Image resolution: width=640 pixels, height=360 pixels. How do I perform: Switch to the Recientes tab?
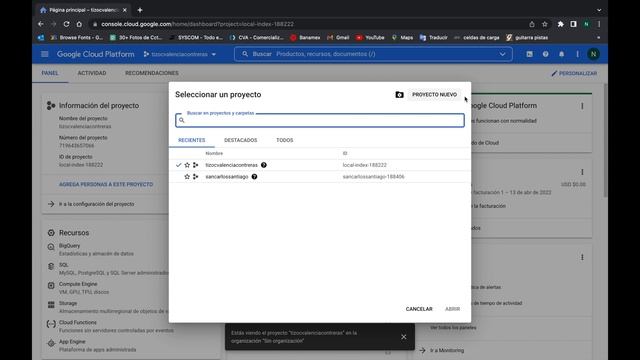tap(192, 140)
